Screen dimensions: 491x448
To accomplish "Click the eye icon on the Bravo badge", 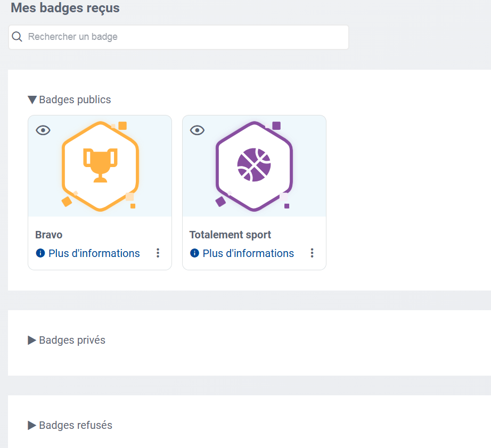I will click(43, 129).
